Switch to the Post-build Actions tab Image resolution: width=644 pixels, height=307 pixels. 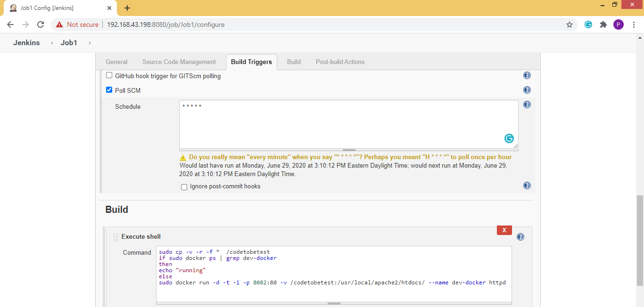pyautogui.click(x=340, y=62)
